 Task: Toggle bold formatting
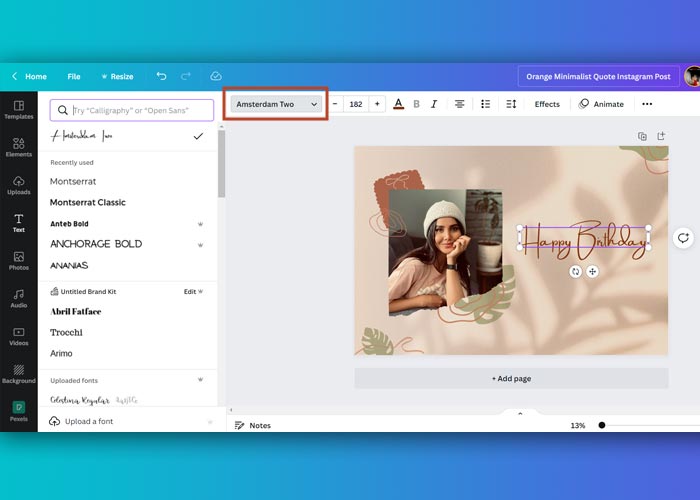coord(417,104)
